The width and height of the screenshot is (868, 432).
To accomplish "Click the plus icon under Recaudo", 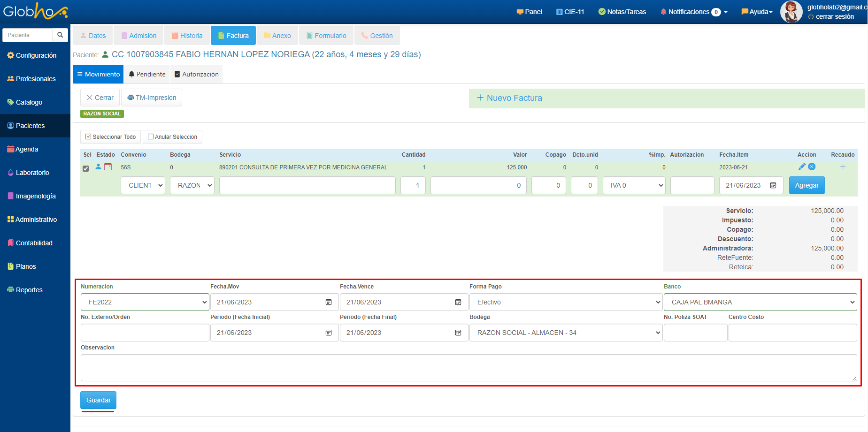I will pyautogui.click(x=843, y=167).
